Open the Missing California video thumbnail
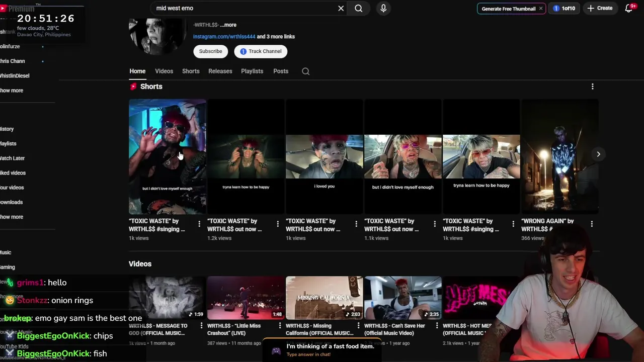This screenshot has width=644, height=362. pos(325,298)
